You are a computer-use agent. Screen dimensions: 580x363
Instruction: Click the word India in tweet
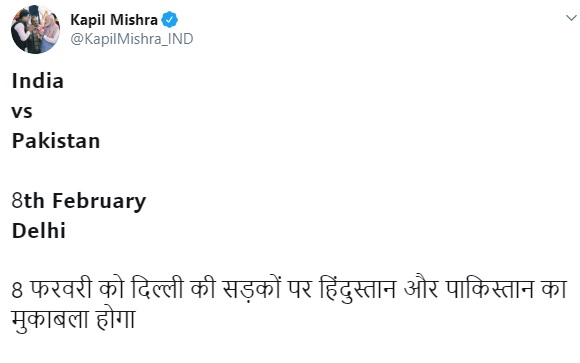click(x=38, y=81)
